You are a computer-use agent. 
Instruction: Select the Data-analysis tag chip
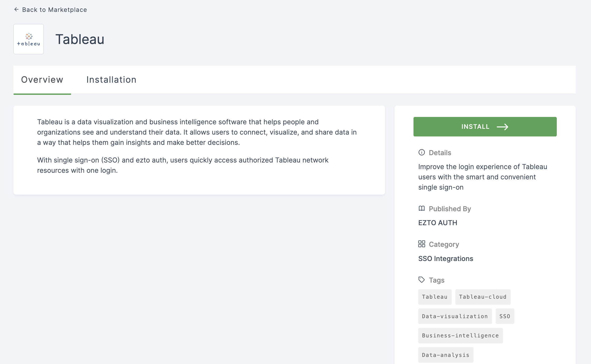pos(446,355)
